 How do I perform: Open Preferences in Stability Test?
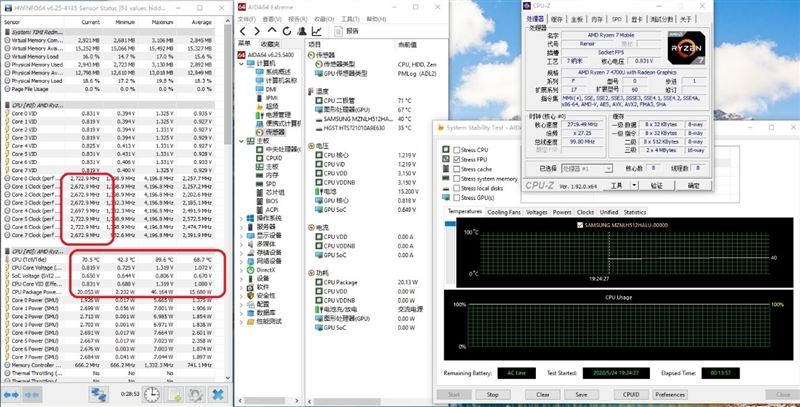click(x=670, y=395)
